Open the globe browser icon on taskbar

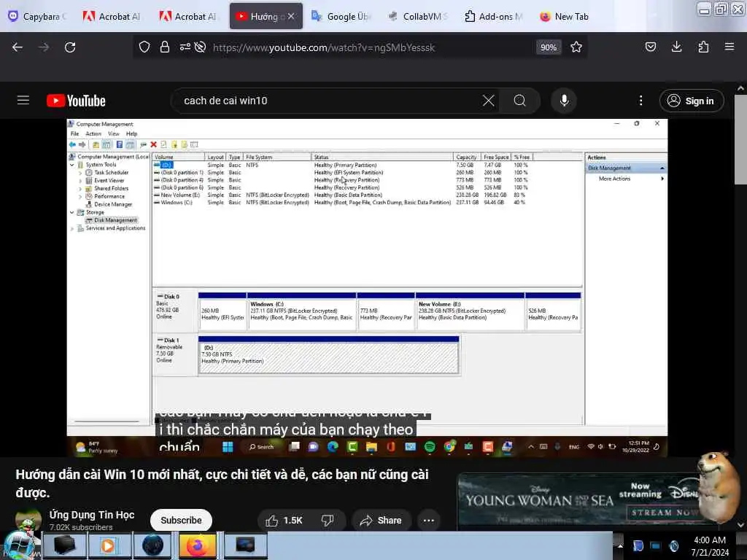point(152,545)
